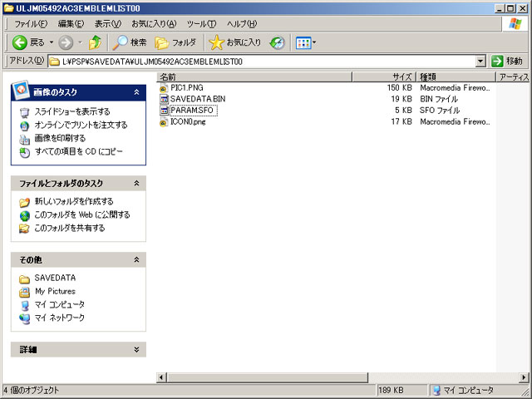The image size is (532, 399).
Task: Click the Back arrow toolbar icon
Action: [20, 42]
